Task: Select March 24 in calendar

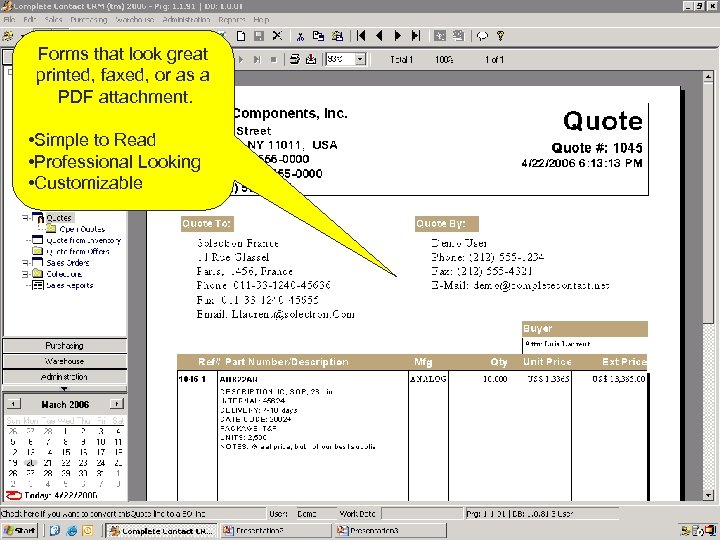Action: (101, 463)
